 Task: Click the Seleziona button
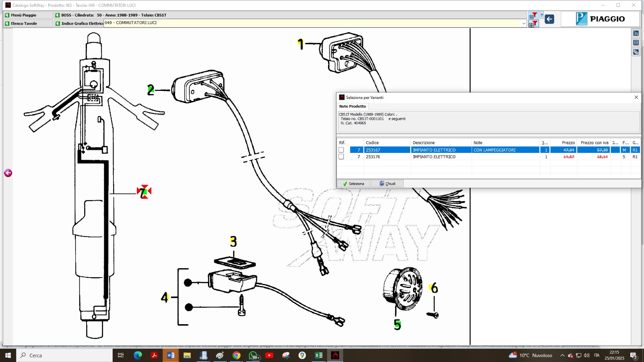click(x=353, y=183)
